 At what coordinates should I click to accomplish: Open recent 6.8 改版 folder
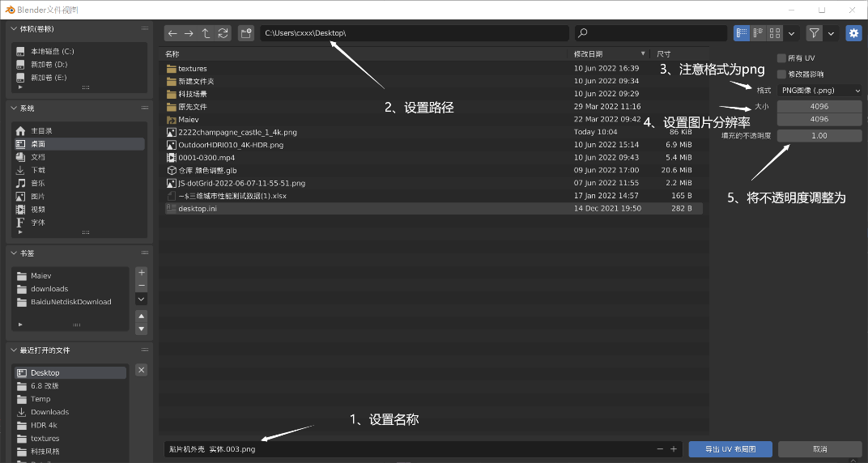click(71, 386)
